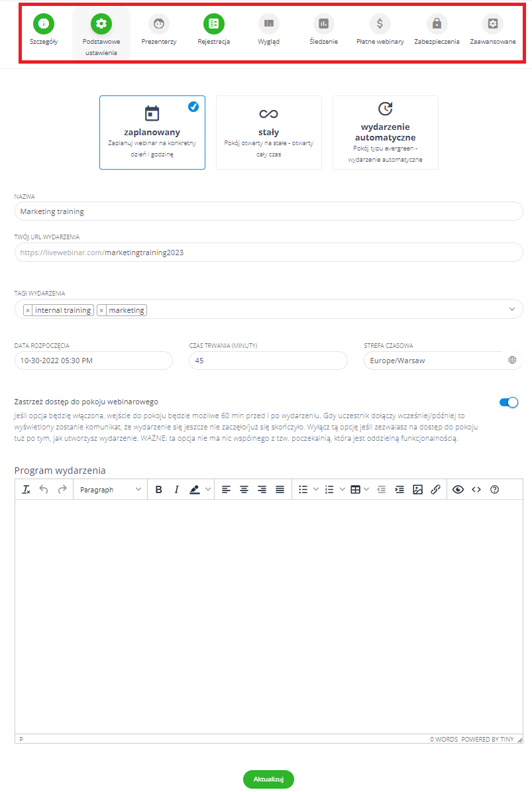Disable the restrict webinar room access toggle

[508, 402]
